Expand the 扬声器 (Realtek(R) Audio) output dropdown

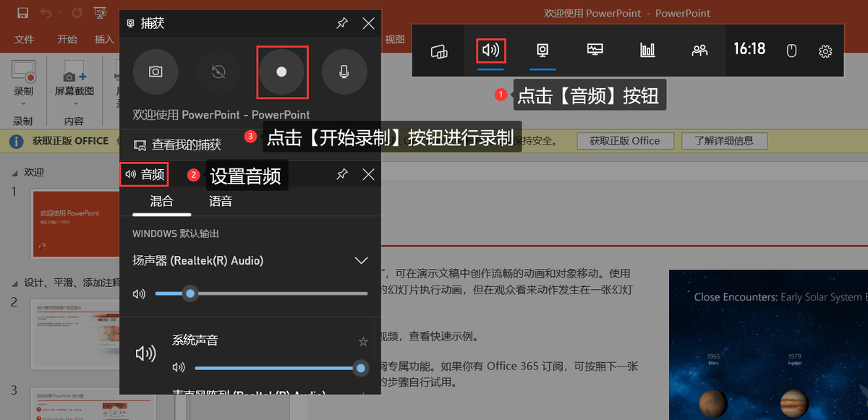click(362, 260)
